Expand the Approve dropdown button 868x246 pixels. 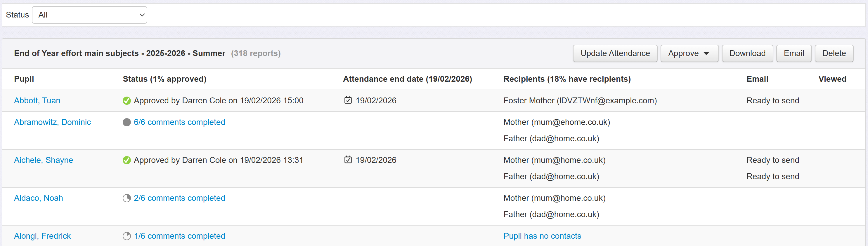point(689,53)
